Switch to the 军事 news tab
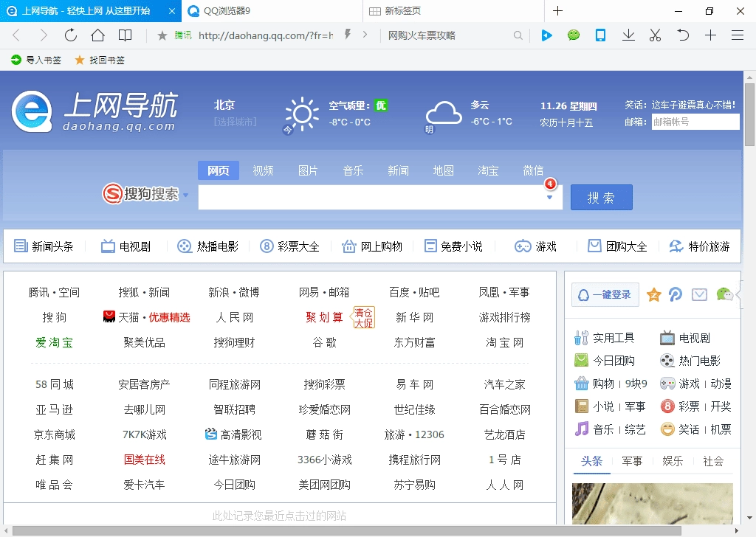756x537 pixels. 632,461
